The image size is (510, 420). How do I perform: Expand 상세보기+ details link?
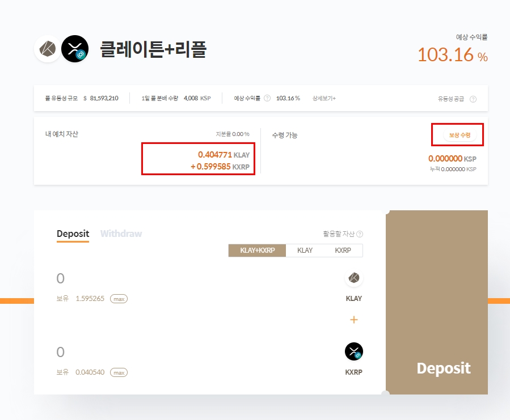coord(324,98)
